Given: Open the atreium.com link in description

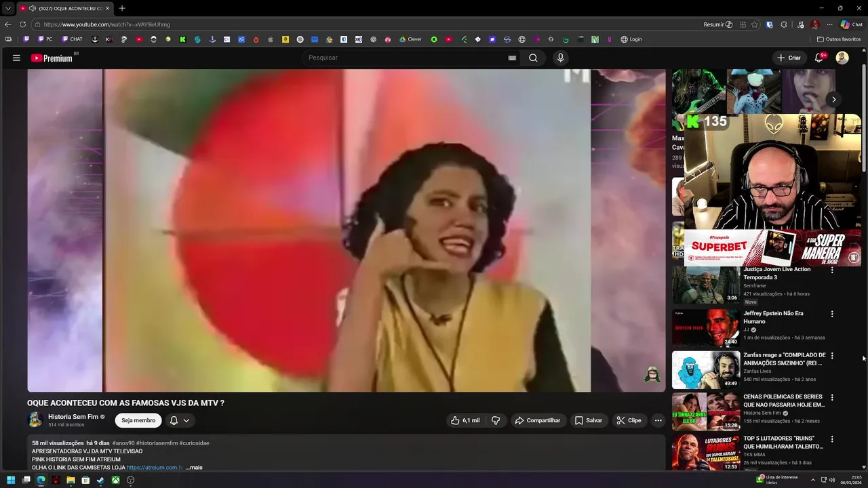Looking at the screenshot, I should click(154, 467).
